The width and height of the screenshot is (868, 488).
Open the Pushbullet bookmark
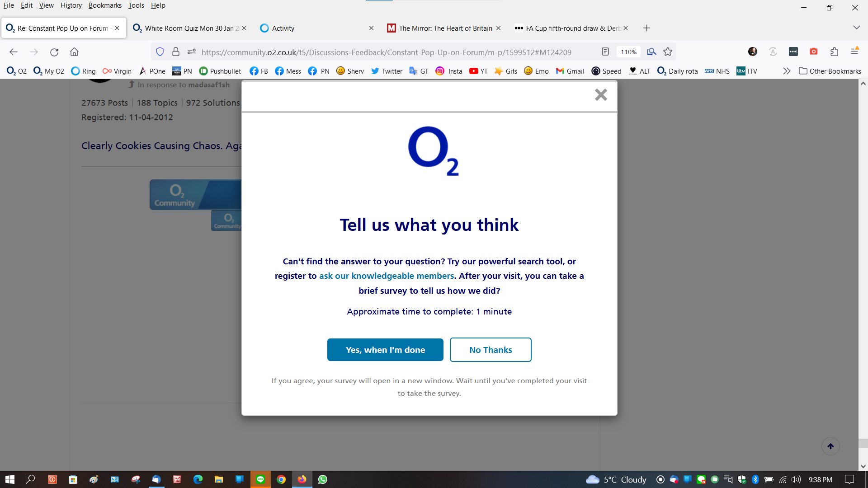click(220, 71)
